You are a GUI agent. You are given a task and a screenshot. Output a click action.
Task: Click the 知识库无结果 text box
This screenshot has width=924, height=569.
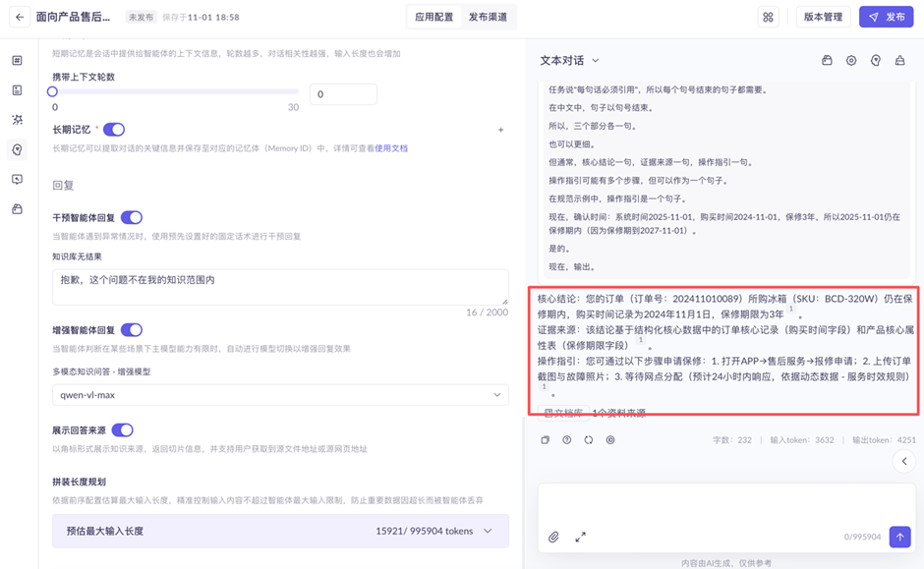(x=280, y=287)
